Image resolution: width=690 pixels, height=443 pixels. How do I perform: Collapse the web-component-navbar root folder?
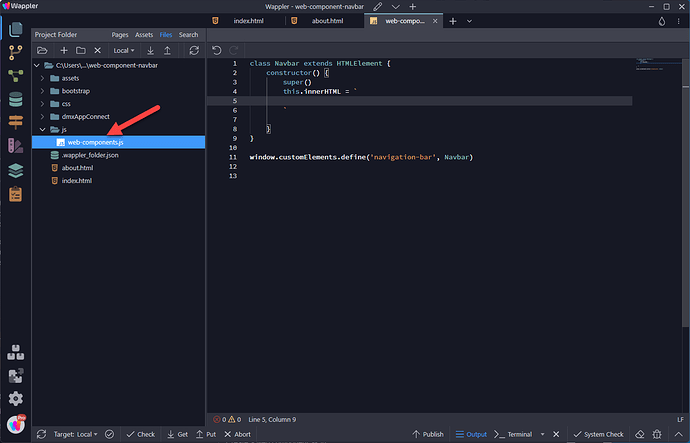pyautogui.click(x=37, y=66)
